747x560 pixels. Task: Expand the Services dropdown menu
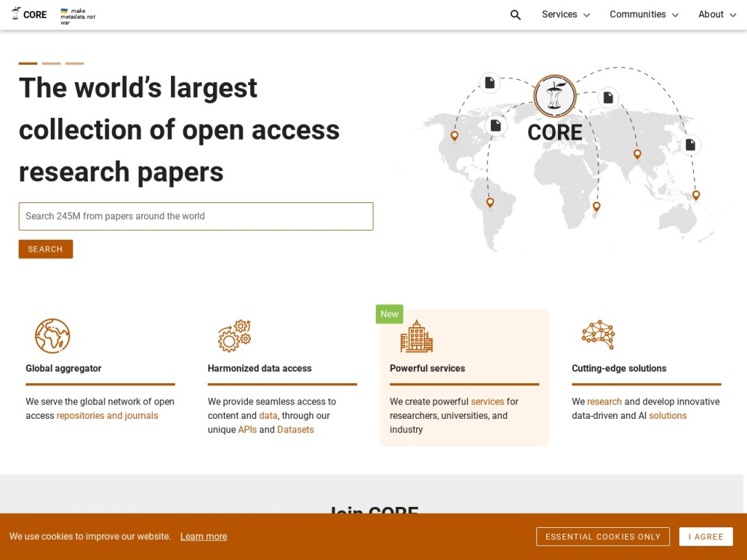[565, 15]
